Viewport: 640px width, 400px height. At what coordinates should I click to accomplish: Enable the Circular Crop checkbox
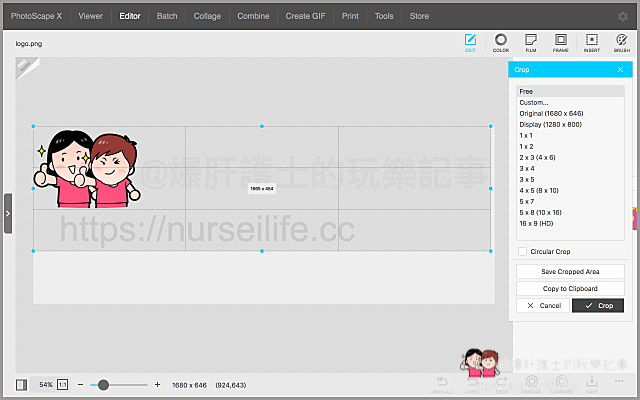coord(522,251)
